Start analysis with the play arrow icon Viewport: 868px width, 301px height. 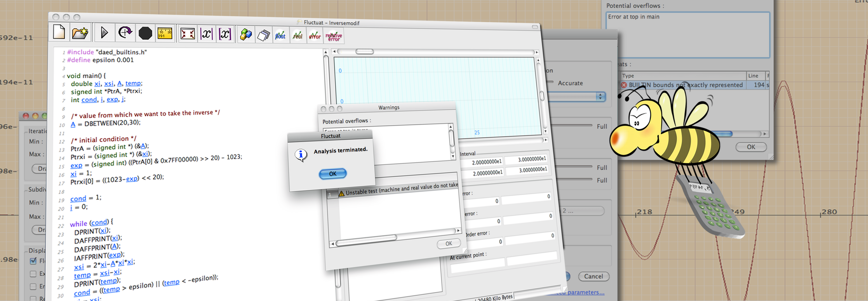coord(104,33)
